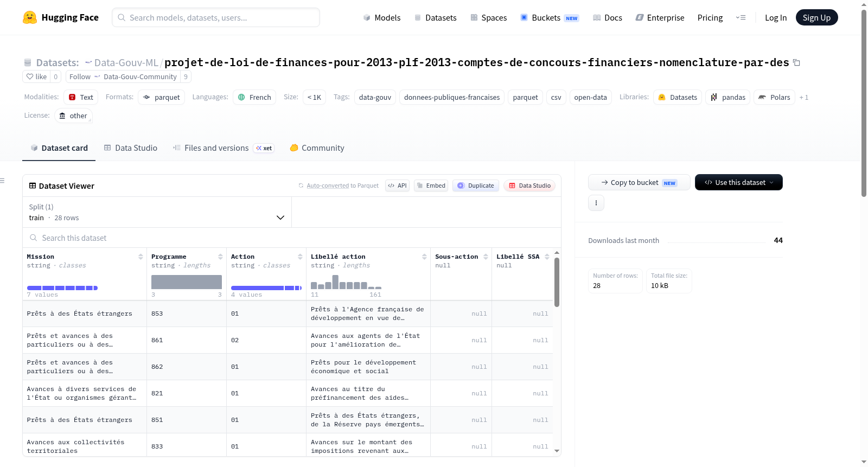Screen dimensions: 868x467
Task: Sort the Libellé action column
Action: coord(424,257)
